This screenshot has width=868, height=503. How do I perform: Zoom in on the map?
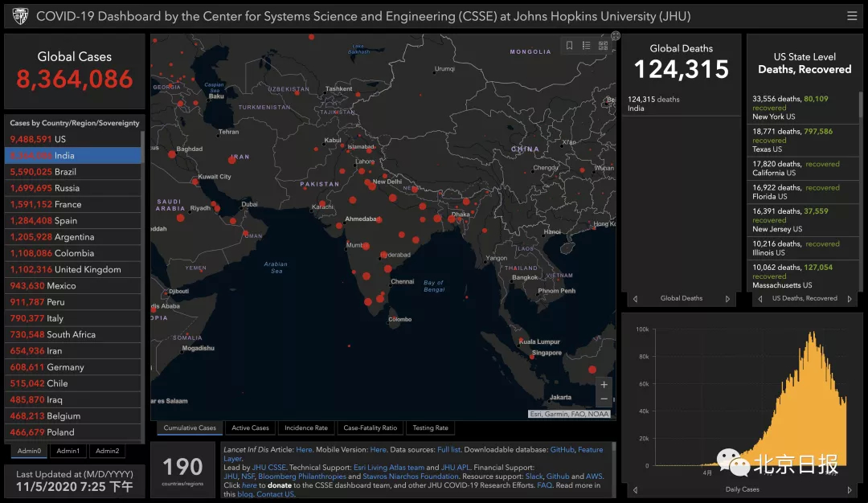click(604, 384)
